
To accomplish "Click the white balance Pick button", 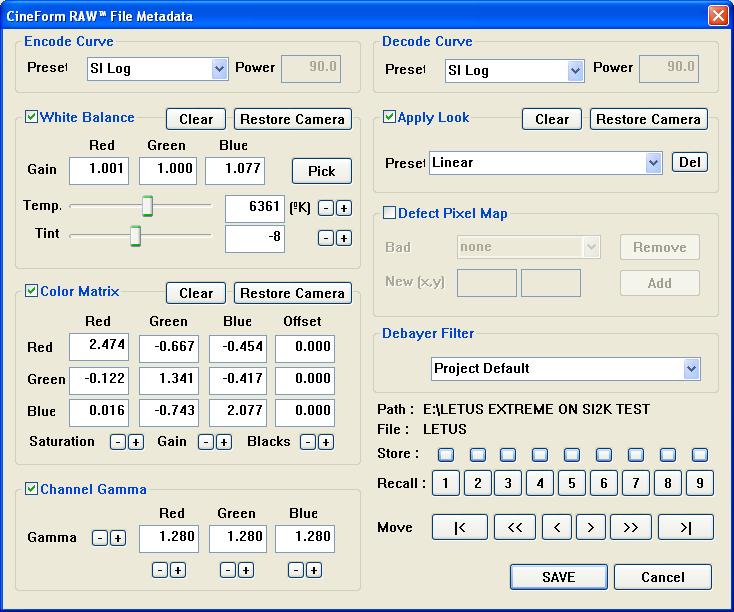I will (x=321, y=171).
